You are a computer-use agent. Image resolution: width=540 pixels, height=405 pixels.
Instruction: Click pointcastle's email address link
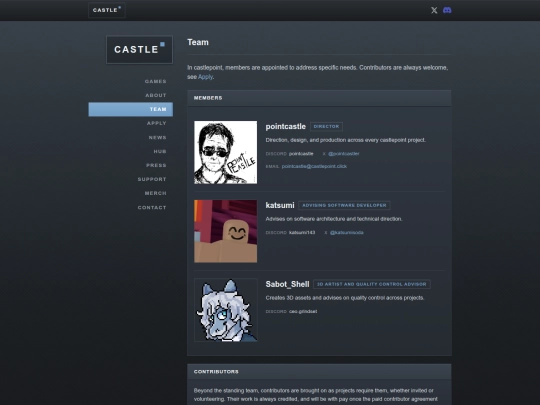(314, 166)
